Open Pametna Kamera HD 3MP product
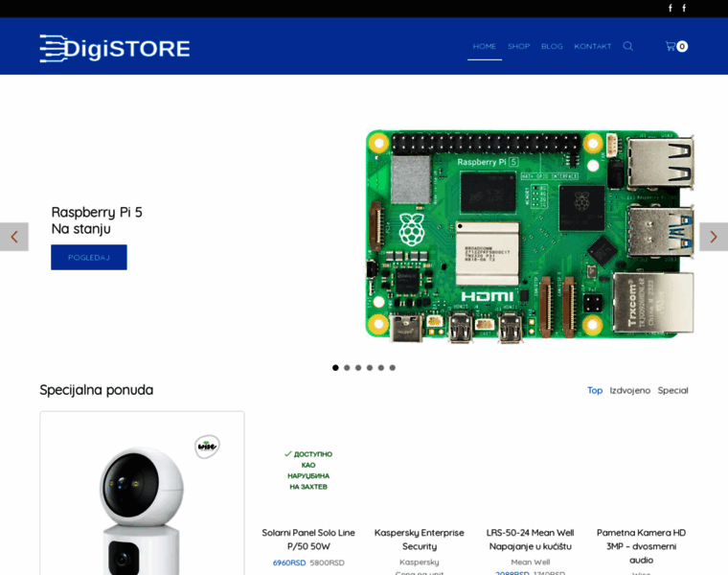Image resolution: width=728 pixels, height=575 pixels. click(641, 546)
